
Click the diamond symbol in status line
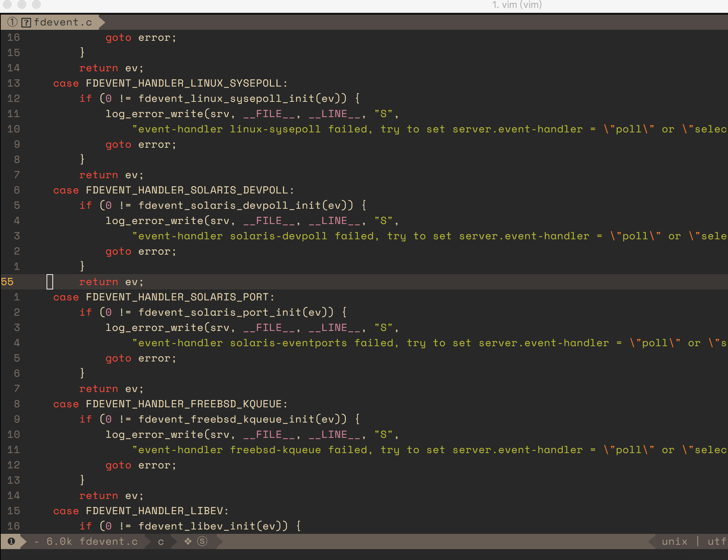pyautogui.click(x=188, y=541)
